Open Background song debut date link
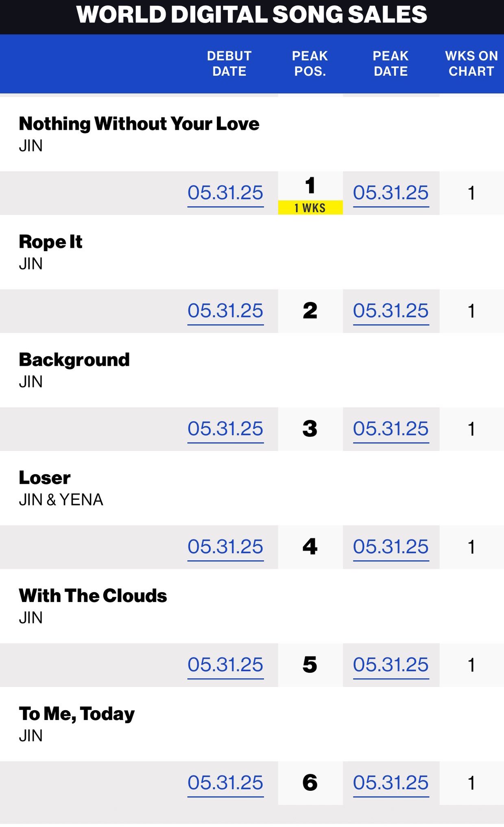504x827 pixels. (x=225, y=429)
